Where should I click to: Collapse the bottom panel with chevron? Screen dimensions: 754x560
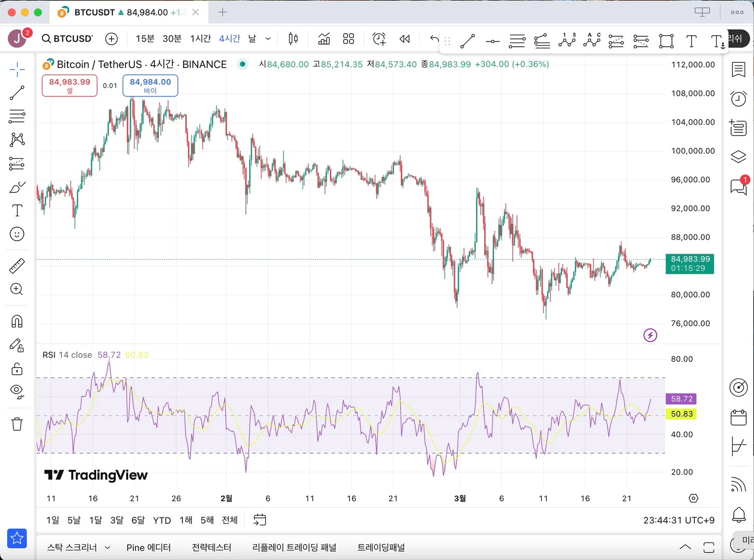click(x=685, y=547)
